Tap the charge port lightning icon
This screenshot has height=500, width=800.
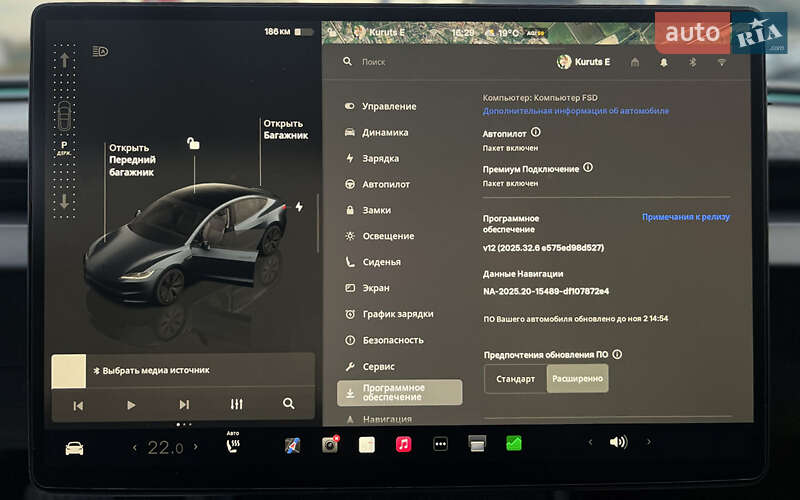(299, 207)
